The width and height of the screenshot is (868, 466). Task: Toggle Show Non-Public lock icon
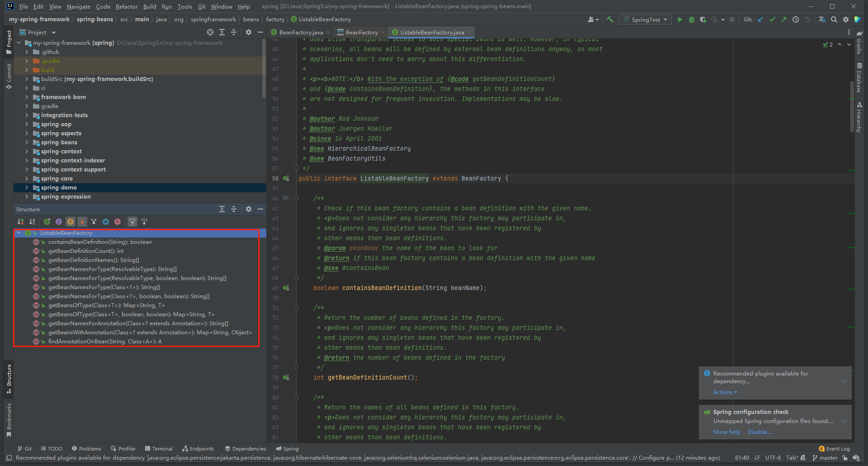[82, 222]
